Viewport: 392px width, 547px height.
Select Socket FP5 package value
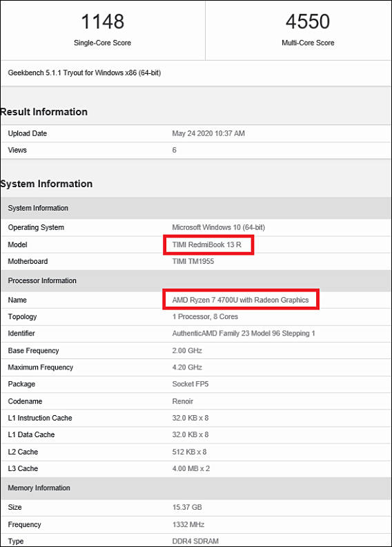[x=190, y=385]
